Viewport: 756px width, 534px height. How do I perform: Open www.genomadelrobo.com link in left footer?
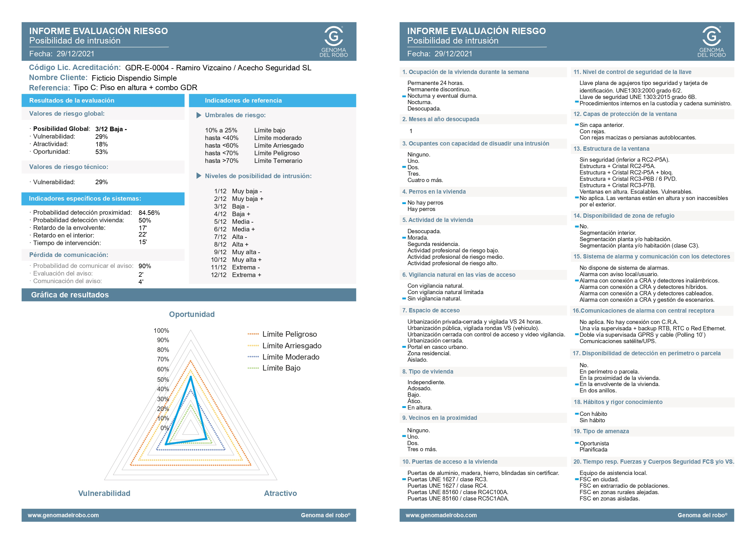click(63, 515)
